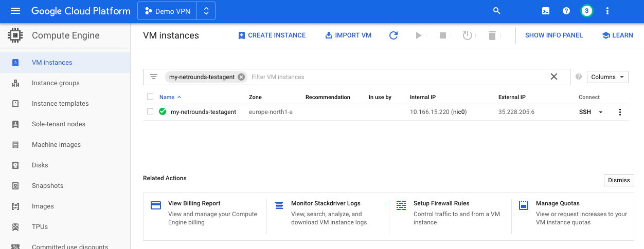This screenshot has height=249, width=644.
Task: Click the Stop instance square icon
Action: click(x=442, y=35)
